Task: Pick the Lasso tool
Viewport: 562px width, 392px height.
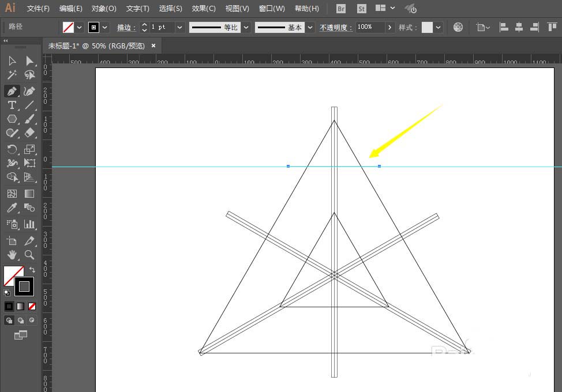Action: pos(29,75)
